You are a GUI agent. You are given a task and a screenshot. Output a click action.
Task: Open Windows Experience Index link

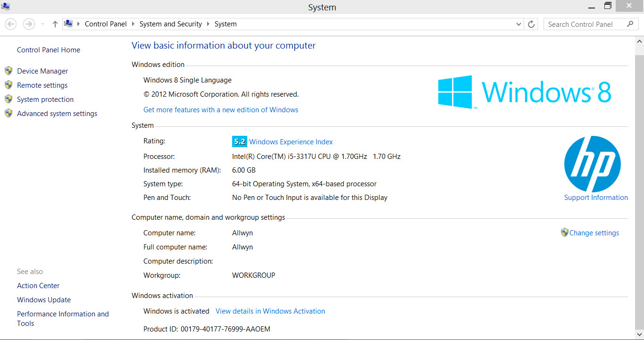pos(291,142)
